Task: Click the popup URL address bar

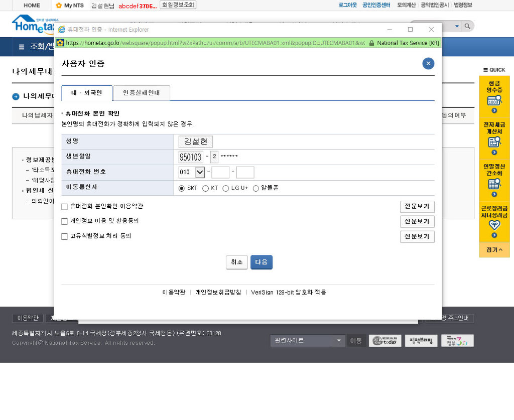Action: 215,43
